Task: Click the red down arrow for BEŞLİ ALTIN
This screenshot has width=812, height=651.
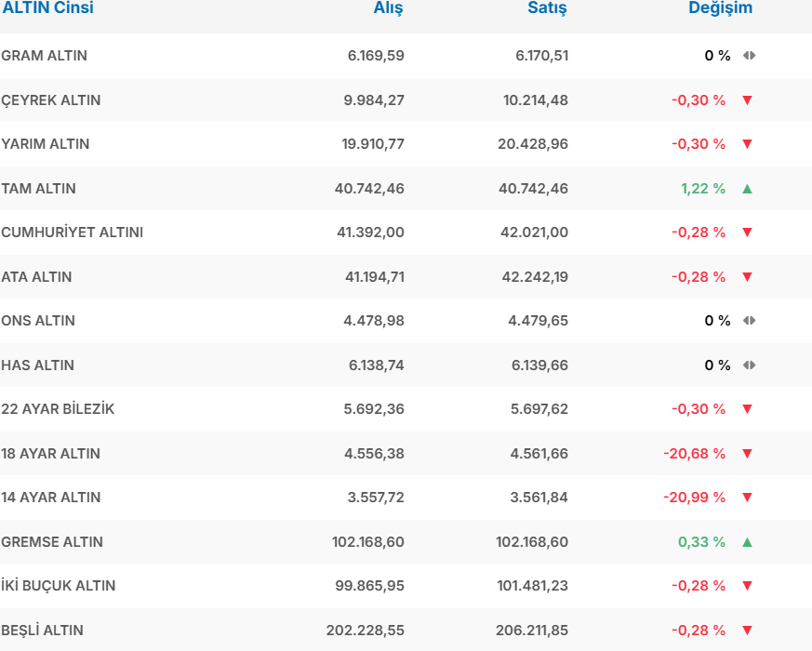Action: point(747,631)
